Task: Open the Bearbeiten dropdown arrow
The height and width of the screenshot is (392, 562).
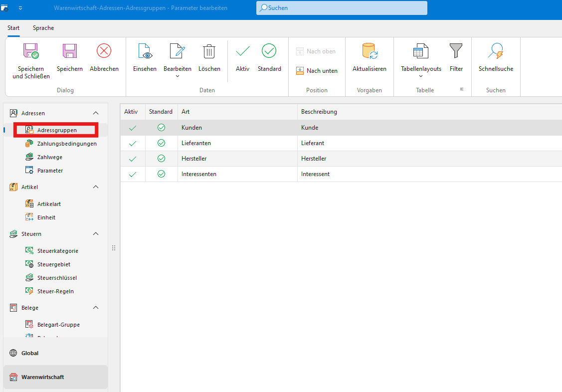Action: 178,76
